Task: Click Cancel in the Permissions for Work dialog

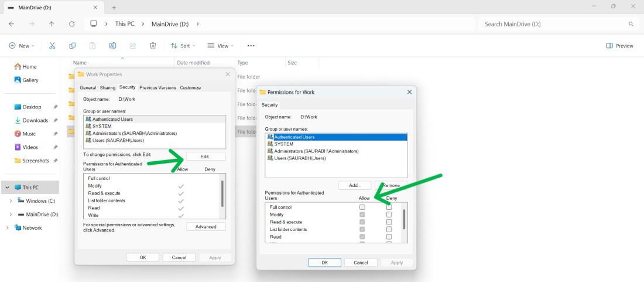Action: coord(361,263)
